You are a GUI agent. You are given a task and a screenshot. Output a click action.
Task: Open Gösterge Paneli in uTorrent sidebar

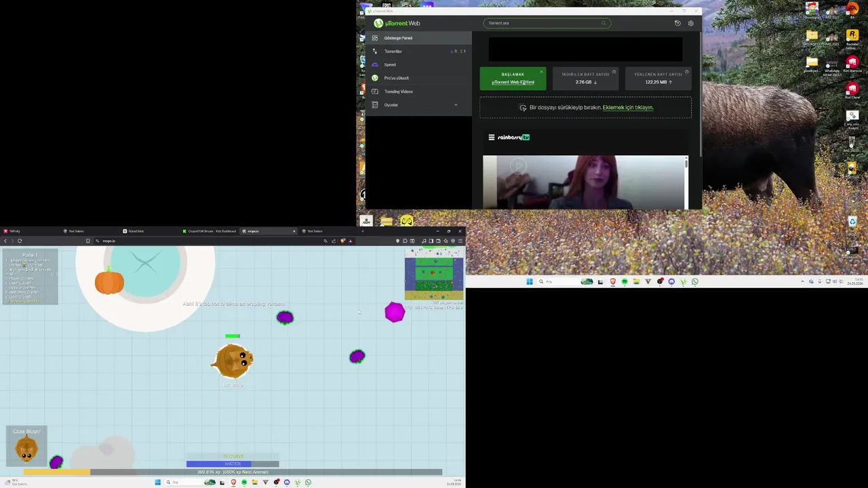pyautogui.click(x=418, y=38)
